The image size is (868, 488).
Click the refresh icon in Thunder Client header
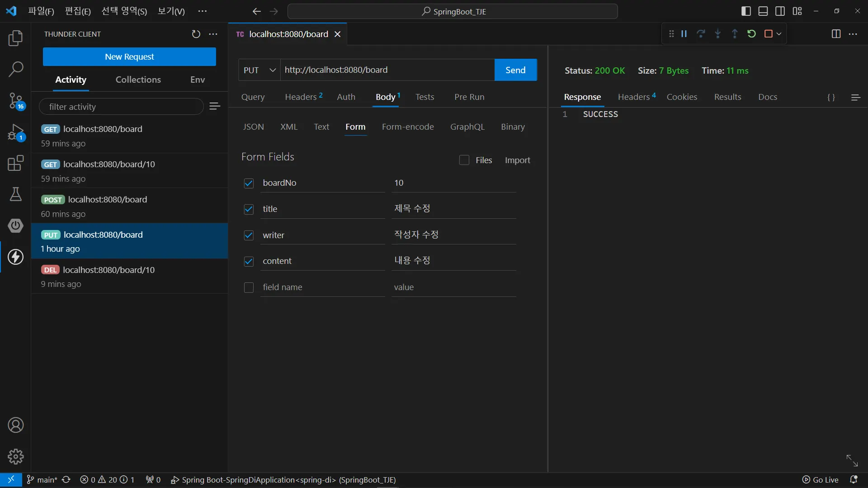[196, 34]
